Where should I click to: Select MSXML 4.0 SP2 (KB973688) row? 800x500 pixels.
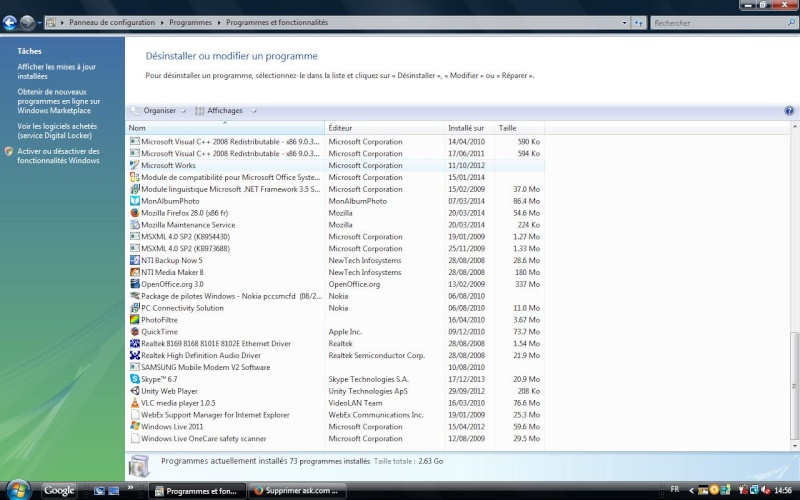[335, 248]
